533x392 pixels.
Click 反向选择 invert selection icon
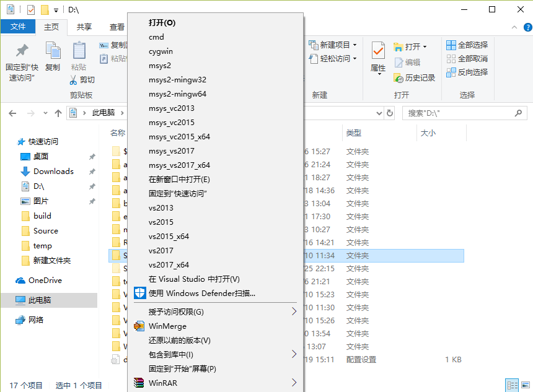[451, 72]
